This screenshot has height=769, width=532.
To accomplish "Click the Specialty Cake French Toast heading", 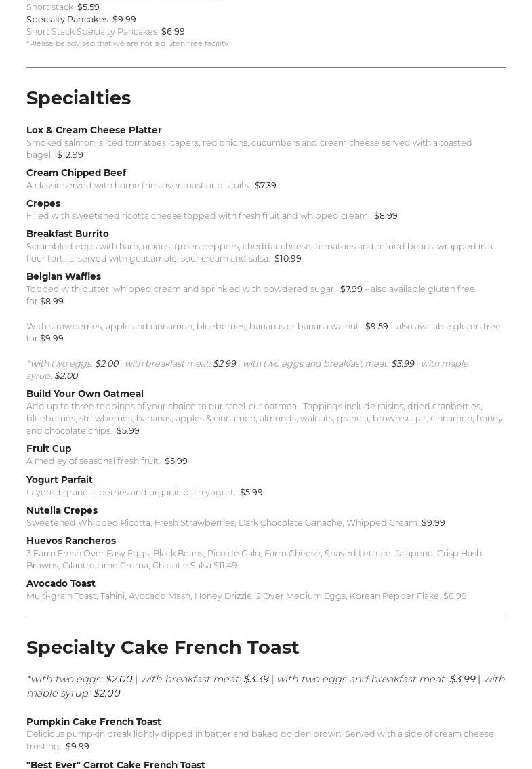I will pos(163,648).
